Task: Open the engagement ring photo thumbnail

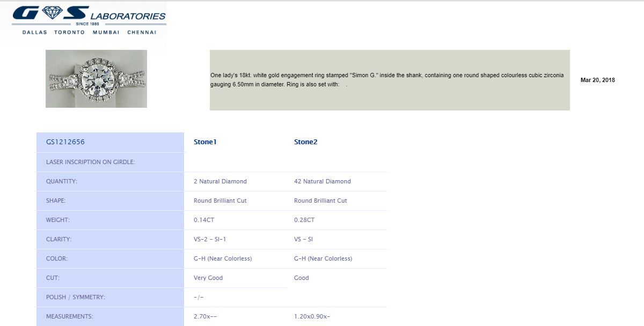Action: pyautogui.click(x=96, y=79)
